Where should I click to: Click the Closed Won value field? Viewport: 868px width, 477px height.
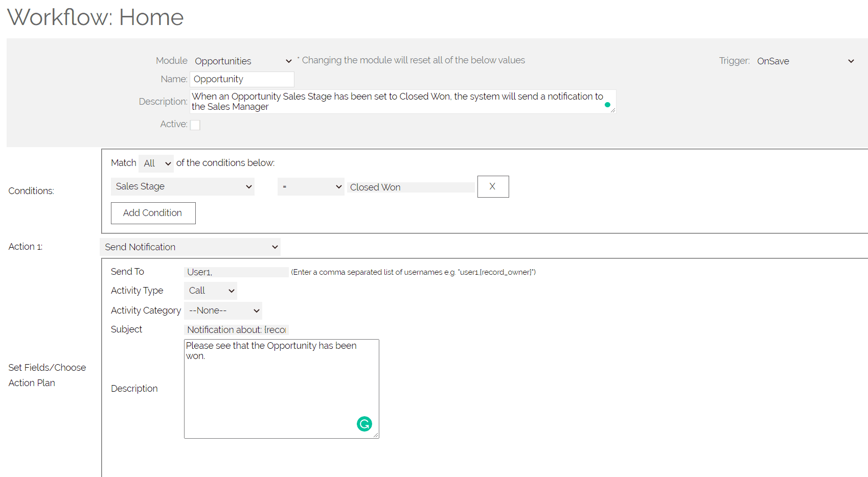click(x=410, y=187)
